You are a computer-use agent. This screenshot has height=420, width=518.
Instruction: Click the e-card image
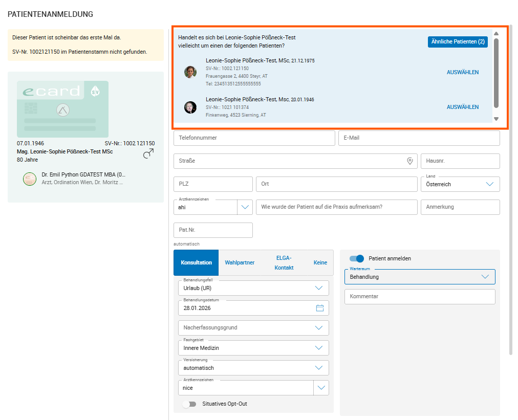[x=63, y=109]
